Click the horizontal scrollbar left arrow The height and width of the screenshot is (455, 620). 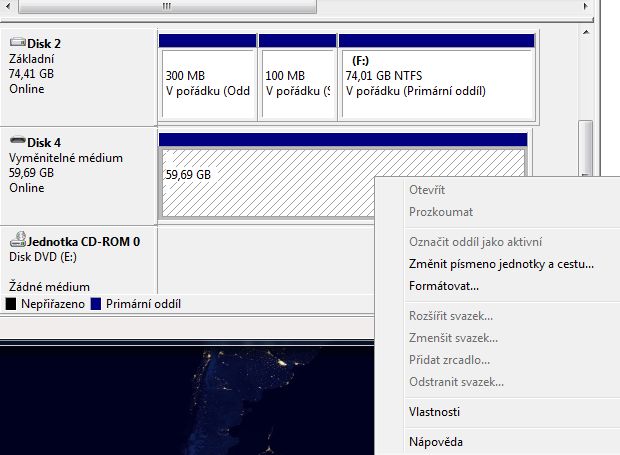8,6
